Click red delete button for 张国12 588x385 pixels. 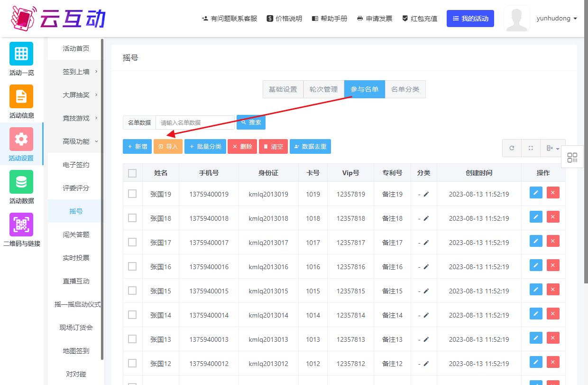coord(553,362)
